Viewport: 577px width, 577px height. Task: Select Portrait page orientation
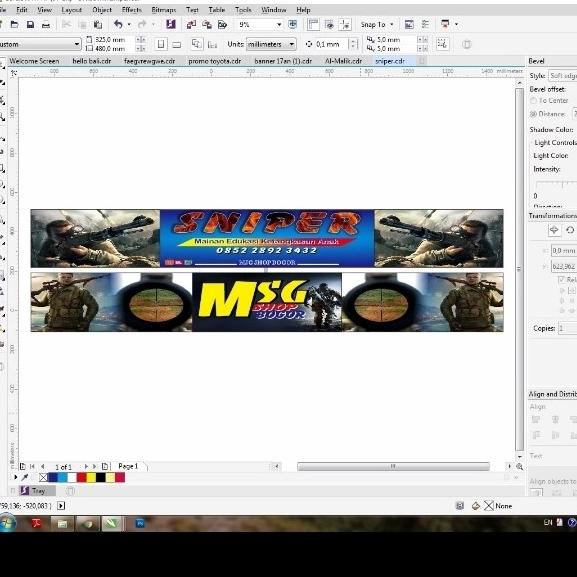pyautogui.click(x=161, y=44)
